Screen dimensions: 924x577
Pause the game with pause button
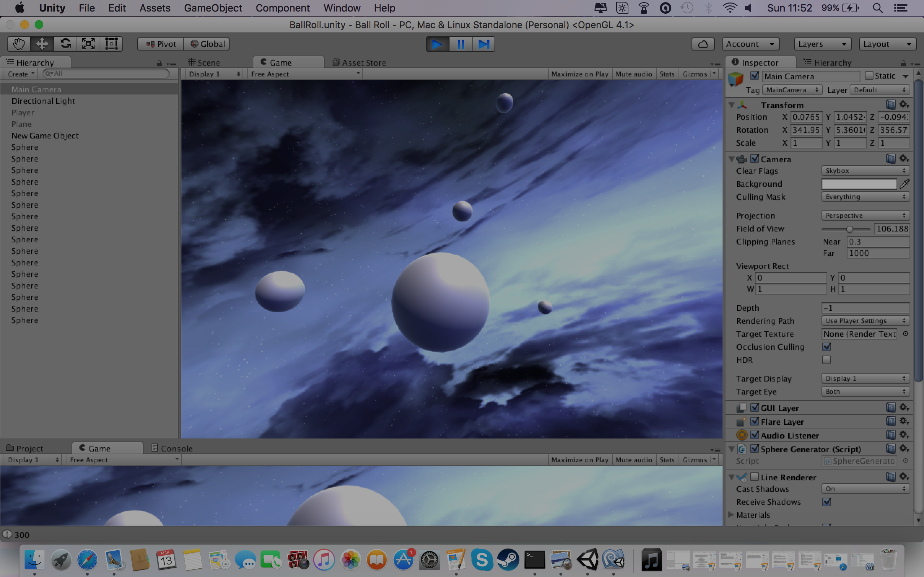click(461, 44)
